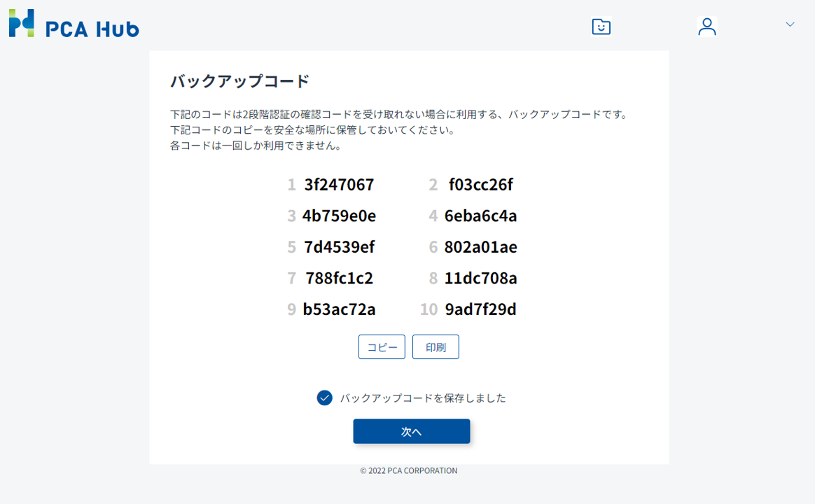815x504 pixels.
Task: Open the smiling folder icon in header
Action: click(601, 27)
